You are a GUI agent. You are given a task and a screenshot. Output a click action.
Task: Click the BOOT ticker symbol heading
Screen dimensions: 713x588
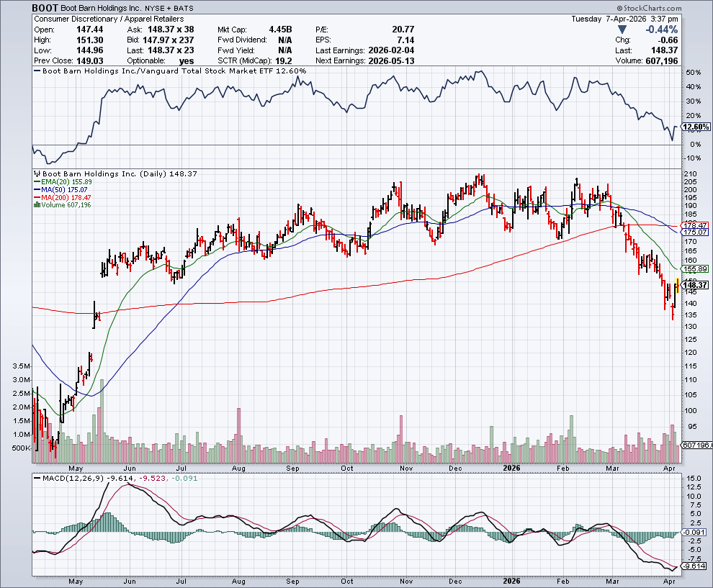45,8
